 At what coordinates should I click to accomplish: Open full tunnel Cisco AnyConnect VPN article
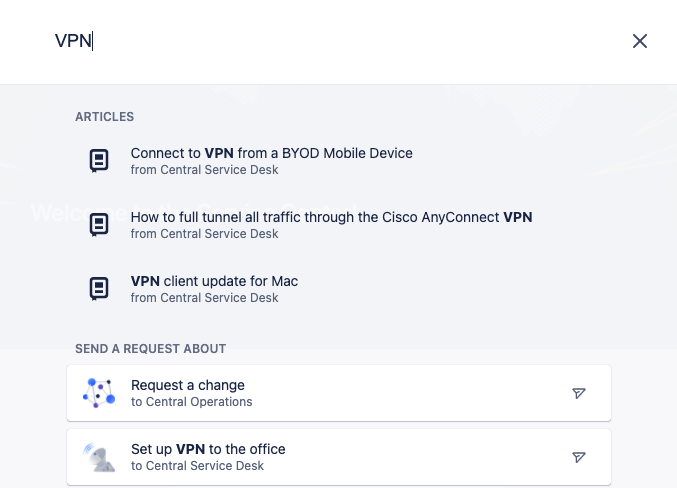tap(331, 217)
